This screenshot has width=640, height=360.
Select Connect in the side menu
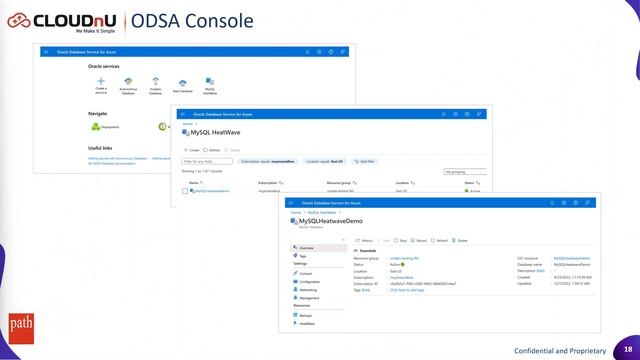pyautogui.click(x=305, y=273)
